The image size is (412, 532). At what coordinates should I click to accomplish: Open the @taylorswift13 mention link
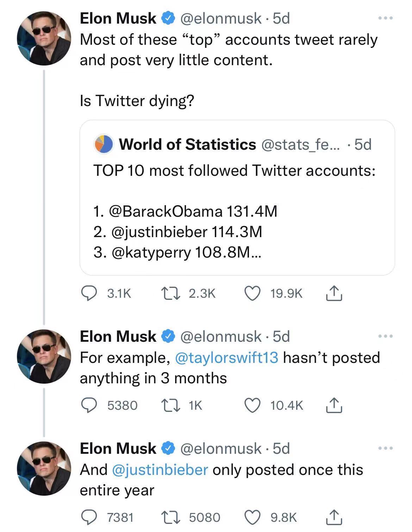point(226,358)
